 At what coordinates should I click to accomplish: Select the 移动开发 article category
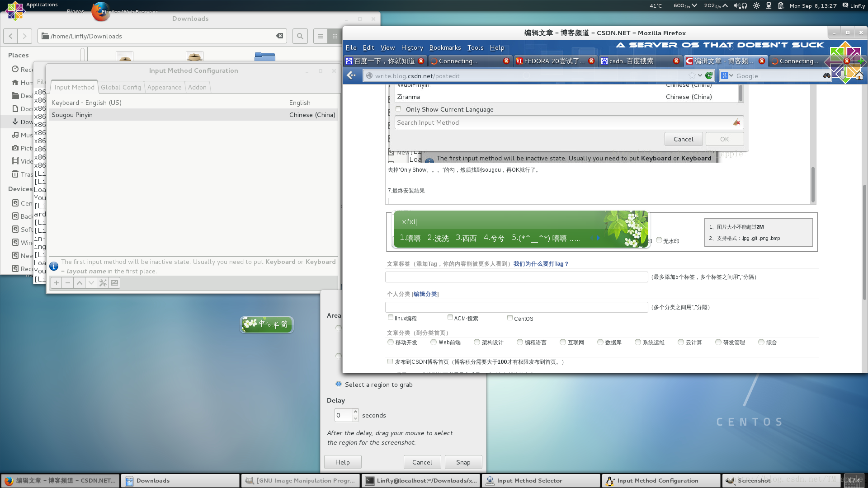tap(391, 342)
